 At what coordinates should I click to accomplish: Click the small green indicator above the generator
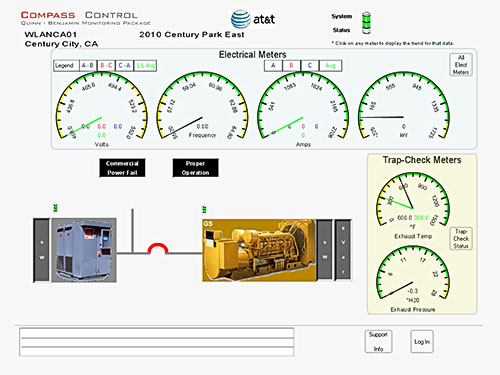(204, 209)
